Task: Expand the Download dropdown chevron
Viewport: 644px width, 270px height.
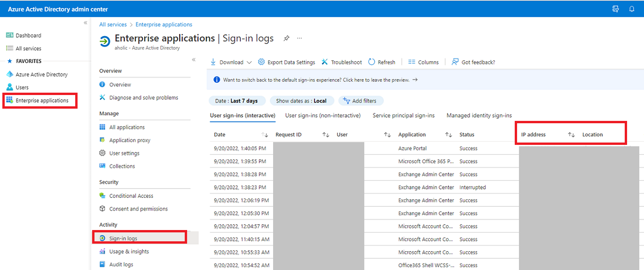Action: (x=249, y=62)
